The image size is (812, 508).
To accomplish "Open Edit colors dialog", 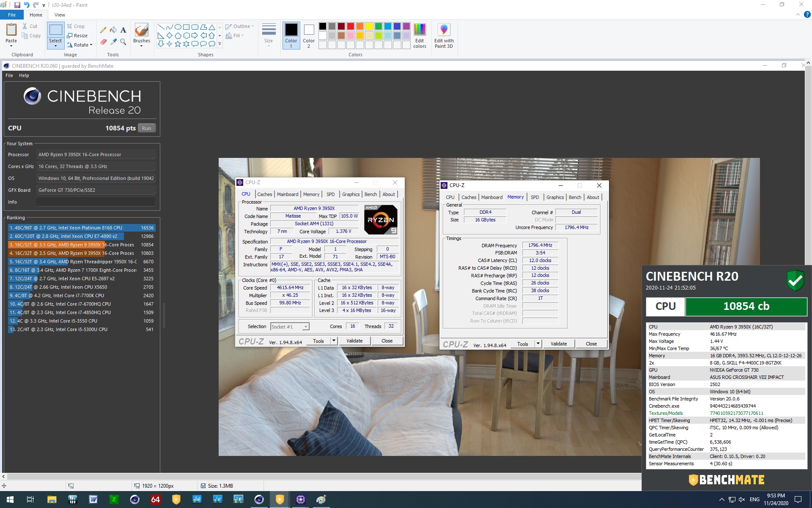I will tap(420, 36).
